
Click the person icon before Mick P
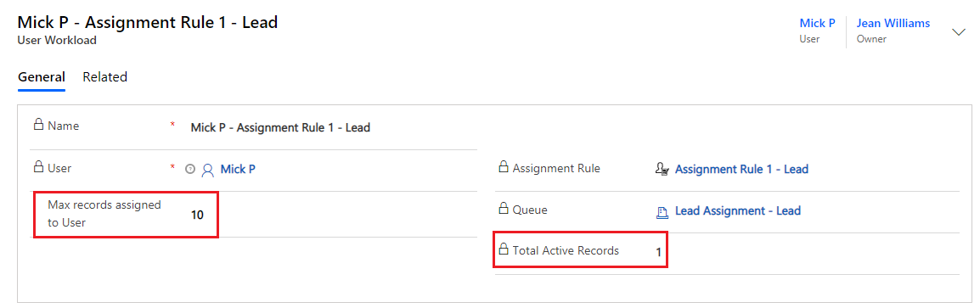tap(208, 170)
